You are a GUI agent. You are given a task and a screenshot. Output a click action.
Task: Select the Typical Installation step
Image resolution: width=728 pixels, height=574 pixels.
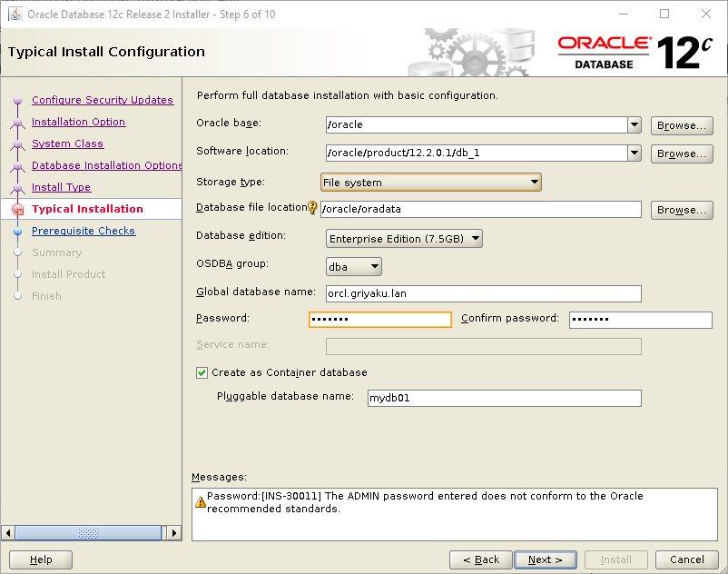[x=87, y=209]
